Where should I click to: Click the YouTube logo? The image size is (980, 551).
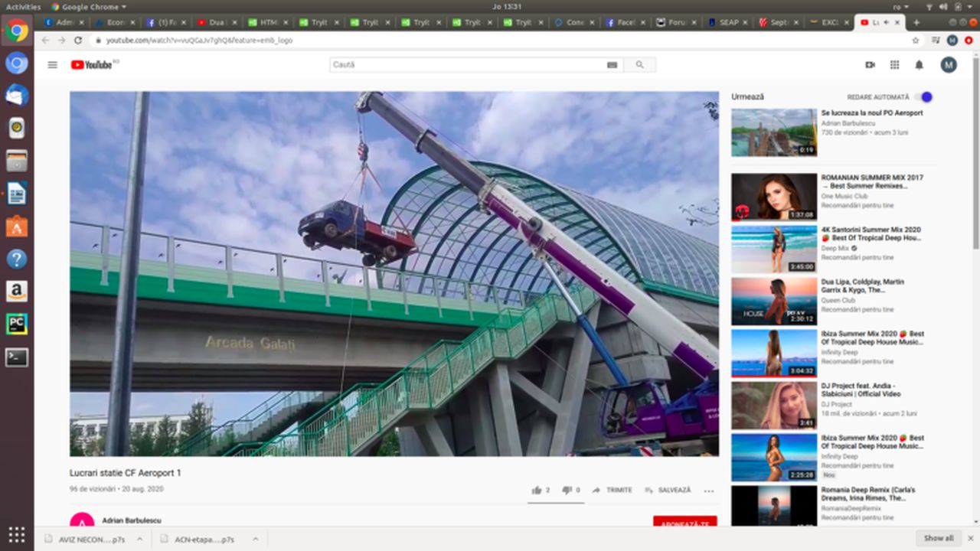click(x=92, y=65)
